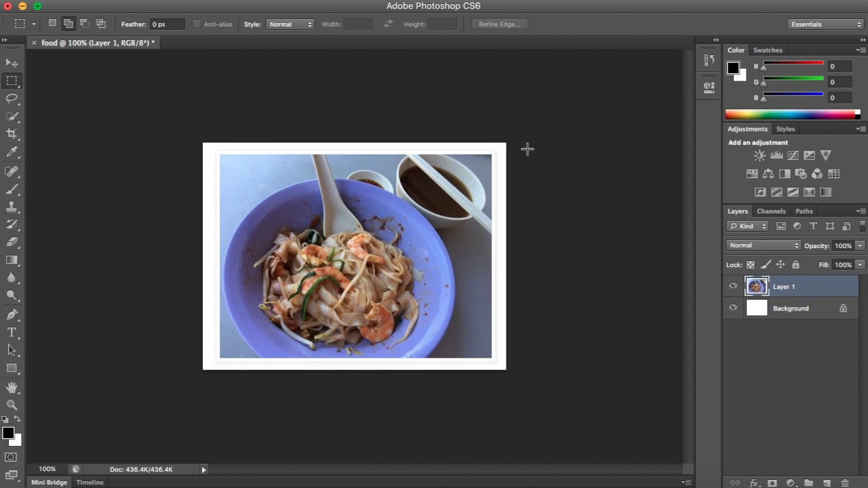Hide the Background layer visibility
The image size is (868, 488).
click(x=733, y=308)
